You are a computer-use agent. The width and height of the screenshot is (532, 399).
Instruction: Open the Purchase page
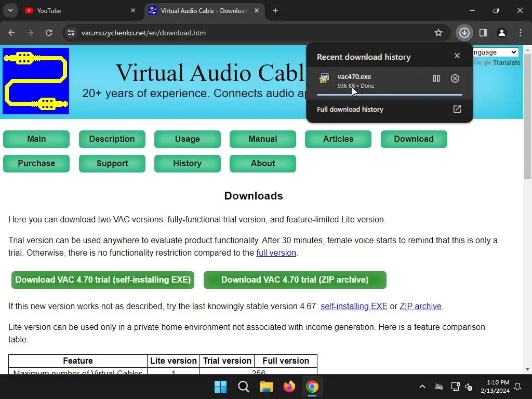pyautogui.click(x=36, y=164)
